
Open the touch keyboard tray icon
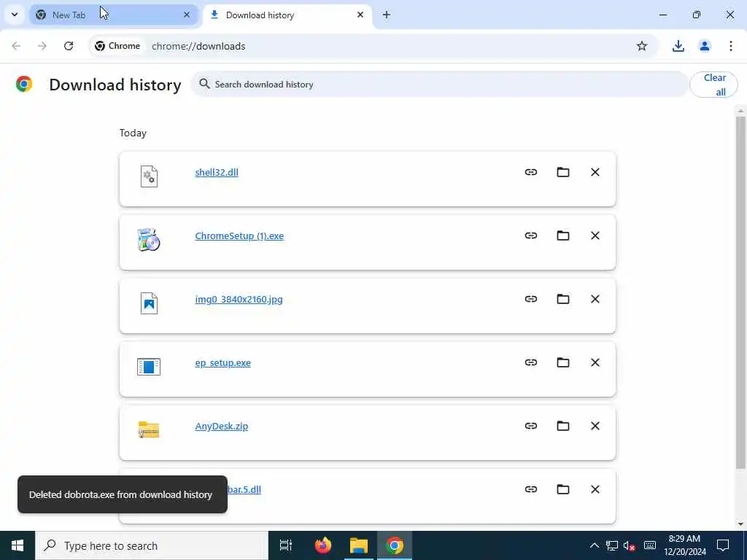click(x=650, y=545)
